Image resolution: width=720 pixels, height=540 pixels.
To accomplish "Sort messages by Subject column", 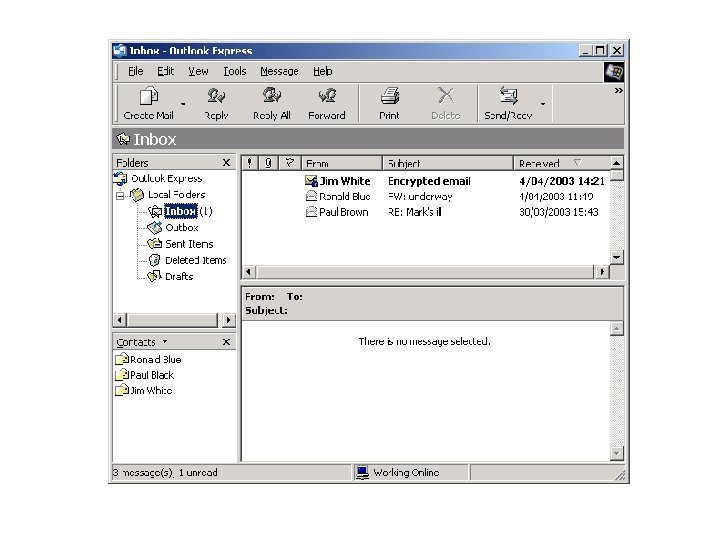I will [x=448, y=163].
